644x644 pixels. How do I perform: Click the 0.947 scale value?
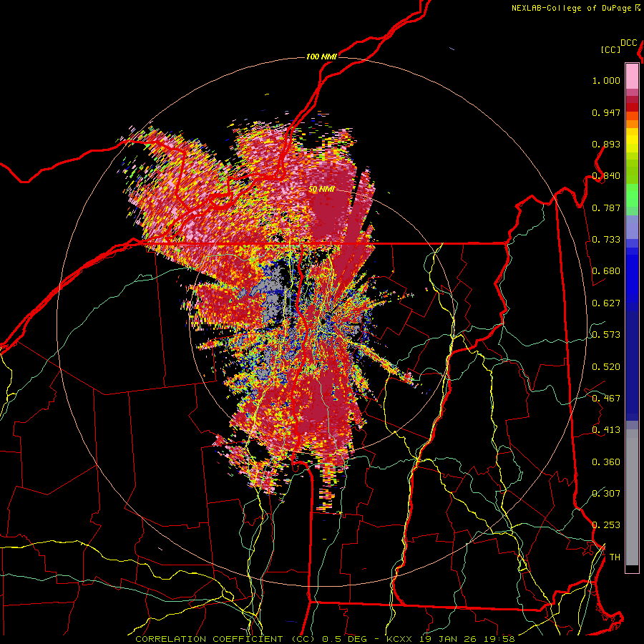(606, 112)
